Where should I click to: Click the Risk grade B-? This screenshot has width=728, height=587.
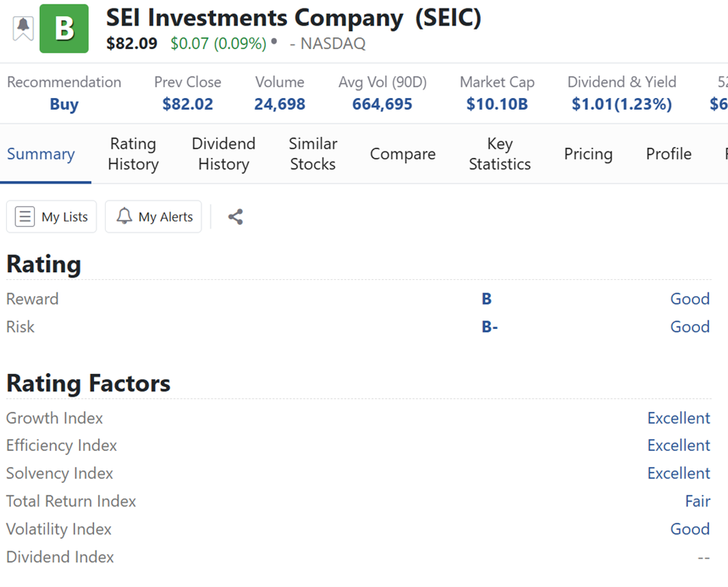(x=489, y=327)
